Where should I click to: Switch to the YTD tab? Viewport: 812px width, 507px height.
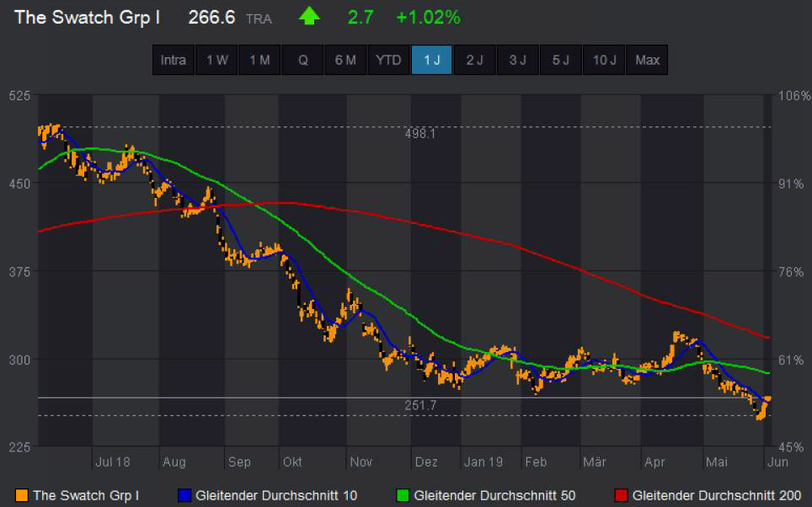tap(388, 60)
